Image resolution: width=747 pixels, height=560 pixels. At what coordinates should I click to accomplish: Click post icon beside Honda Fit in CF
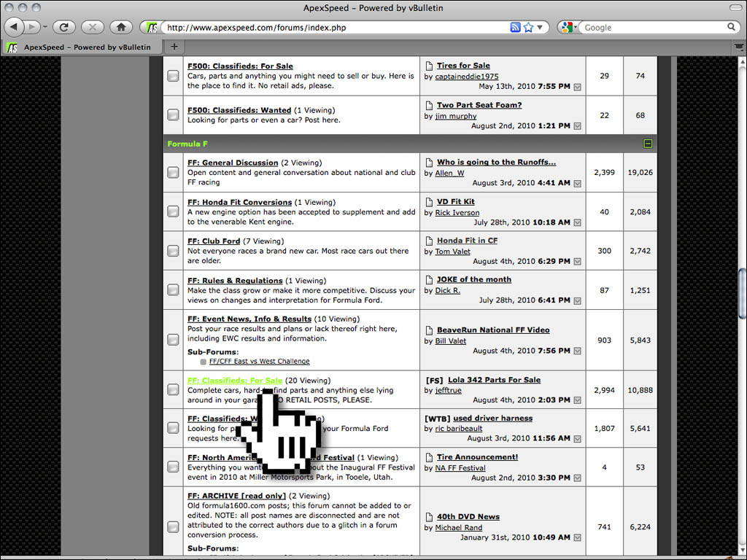point(429,241)
